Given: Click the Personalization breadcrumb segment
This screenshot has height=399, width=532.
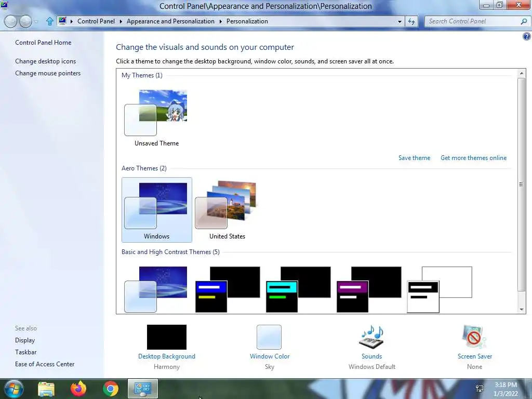Looking at the screenshot, I should (x=247, y=21).
